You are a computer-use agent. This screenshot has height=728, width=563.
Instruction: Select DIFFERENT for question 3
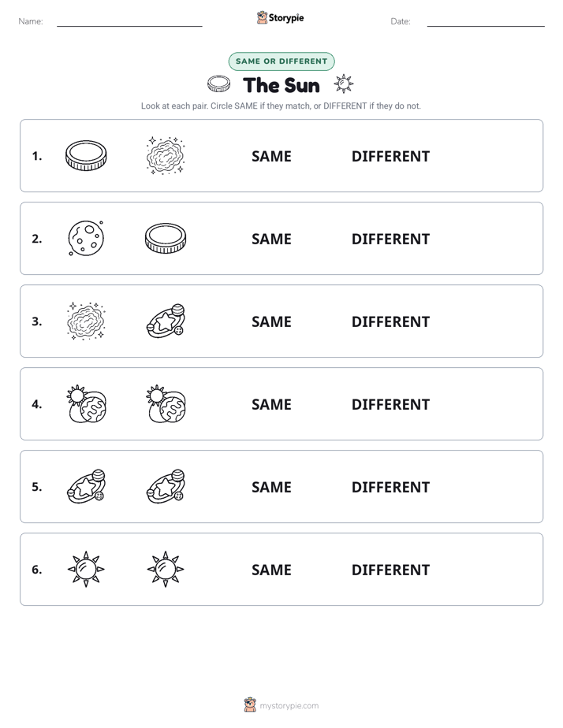pyautogui.click(x=390, y=321)
